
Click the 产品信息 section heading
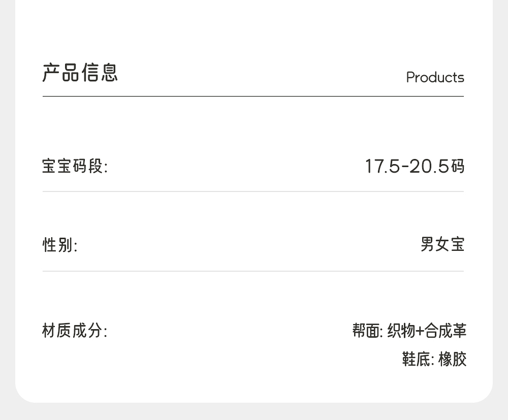click(80, 73)
